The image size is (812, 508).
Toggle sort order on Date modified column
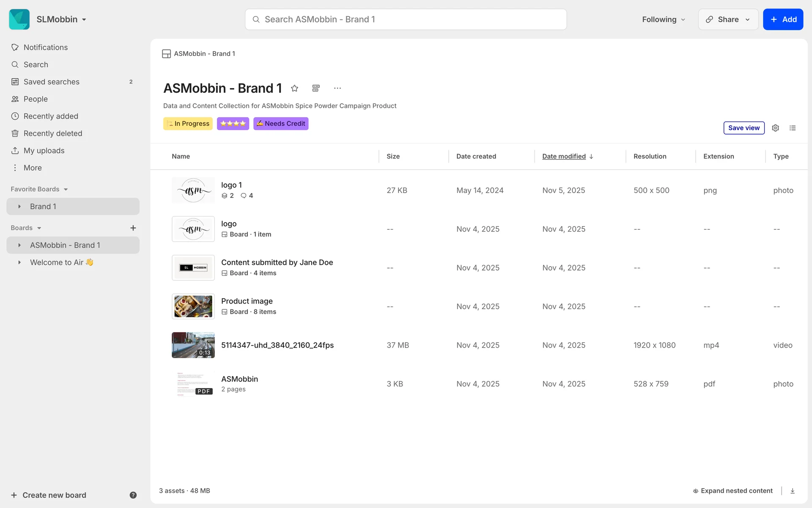[x=568, y=156]
